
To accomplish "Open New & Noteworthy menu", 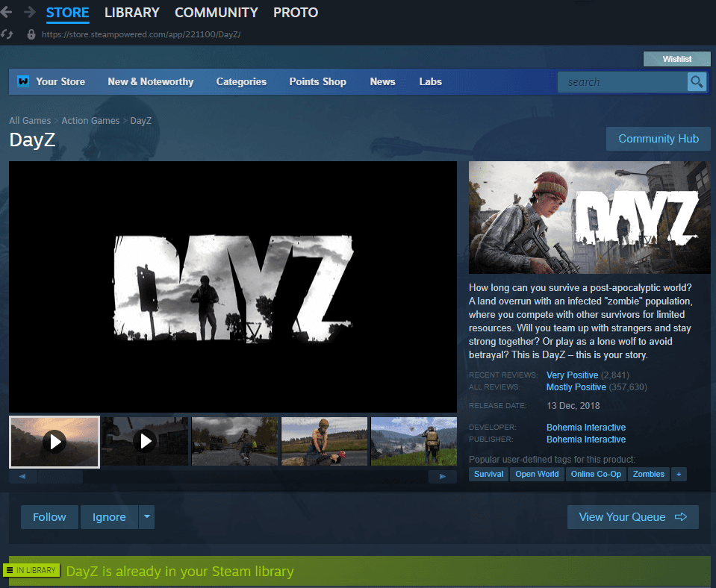I will 151,82.
